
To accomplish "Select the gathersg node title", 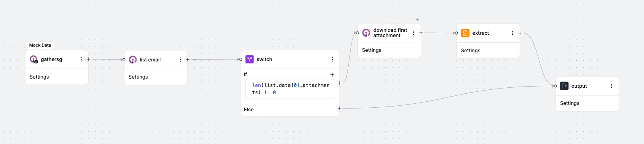I will click(51, 59).
